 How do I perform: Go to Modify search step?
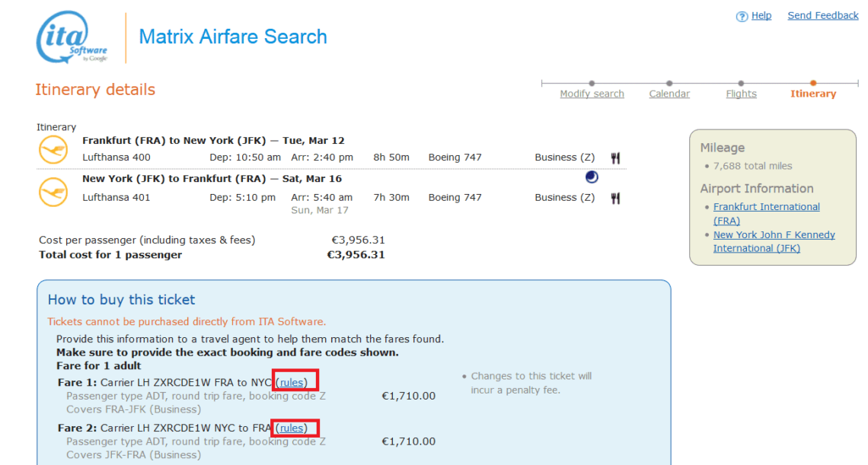coord(592,94)
